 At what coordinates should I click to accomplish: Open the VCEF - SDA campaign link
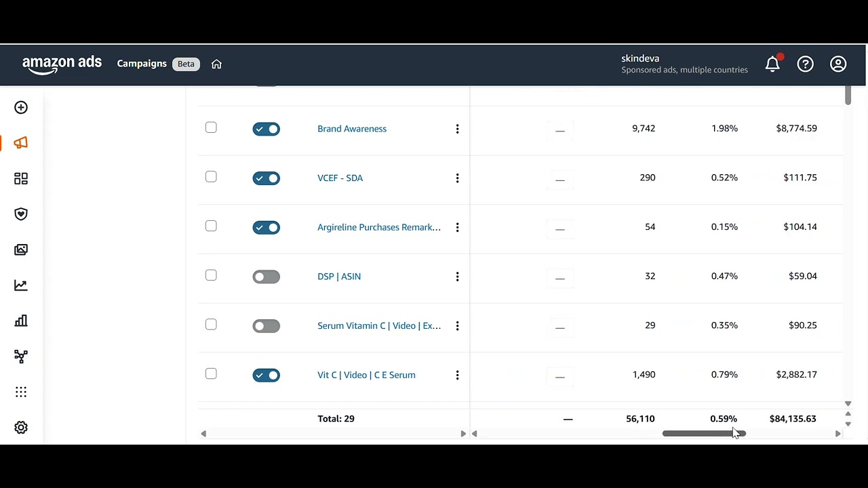340,178
